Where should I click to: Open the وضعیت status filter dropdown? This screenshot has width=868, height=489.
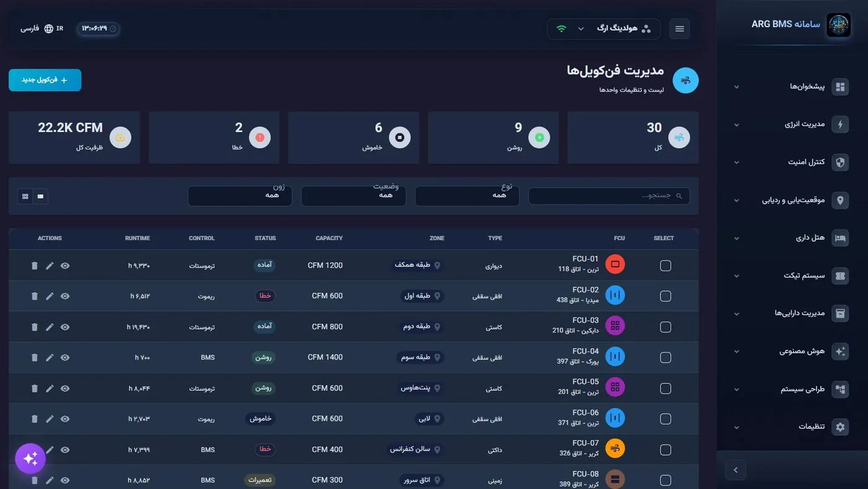coord(353,195)
